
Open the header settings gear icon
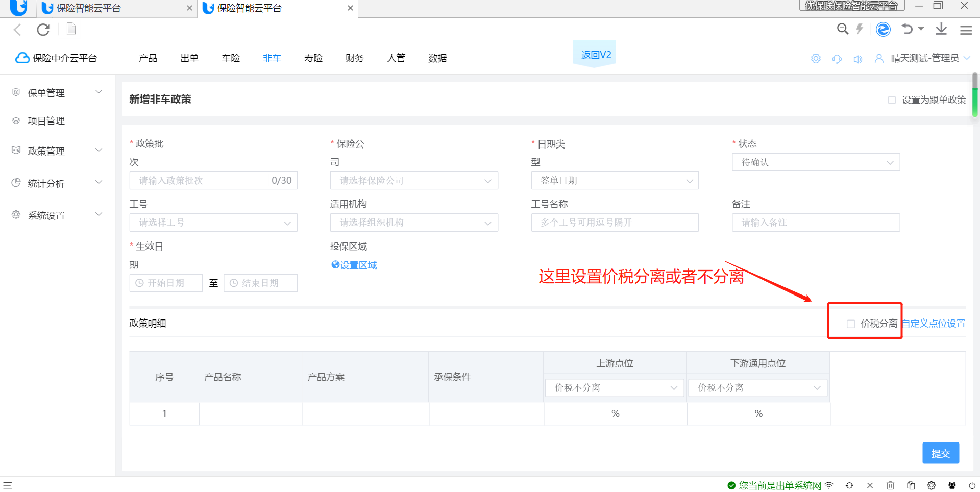816,59
